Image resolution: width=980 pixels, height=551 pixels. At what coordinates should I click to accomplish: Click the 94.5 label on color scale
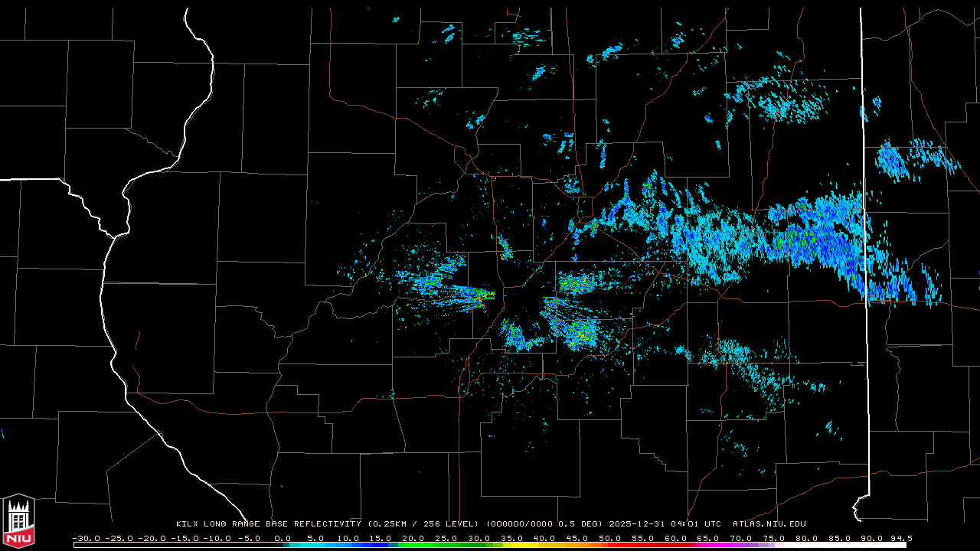[x=900, y=539]
